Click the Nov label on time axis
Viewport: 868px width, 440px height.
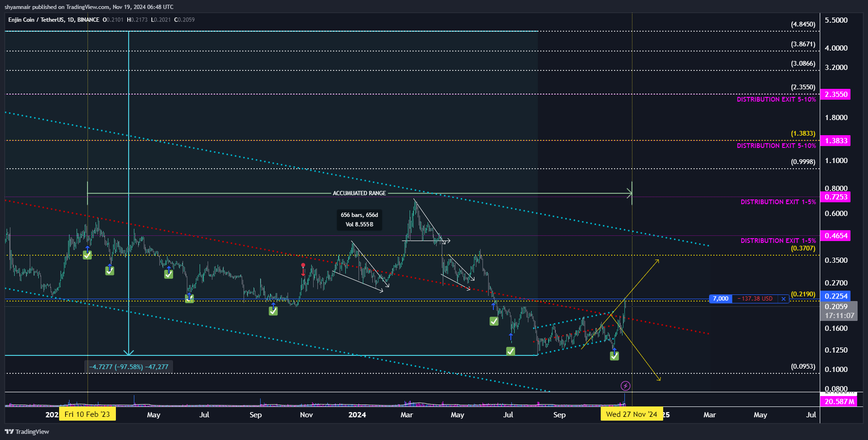pyautogui.click(x=307, y=415)
